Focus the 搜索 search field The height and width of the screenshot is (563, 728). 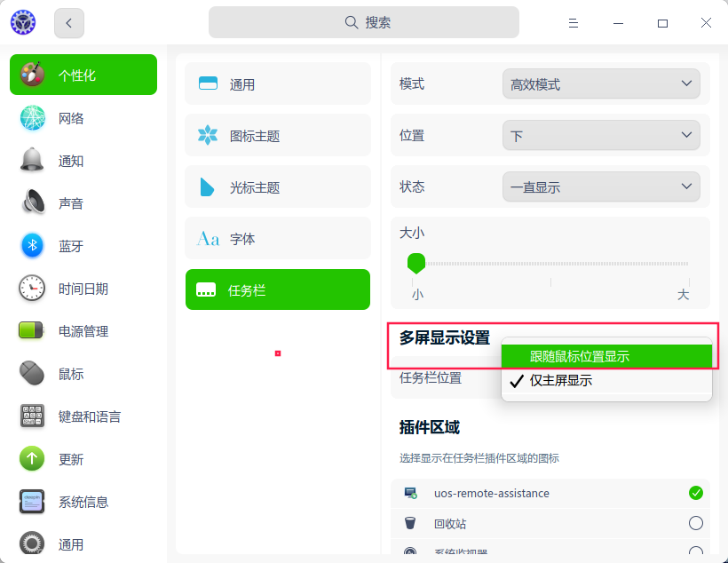[363, 22]
